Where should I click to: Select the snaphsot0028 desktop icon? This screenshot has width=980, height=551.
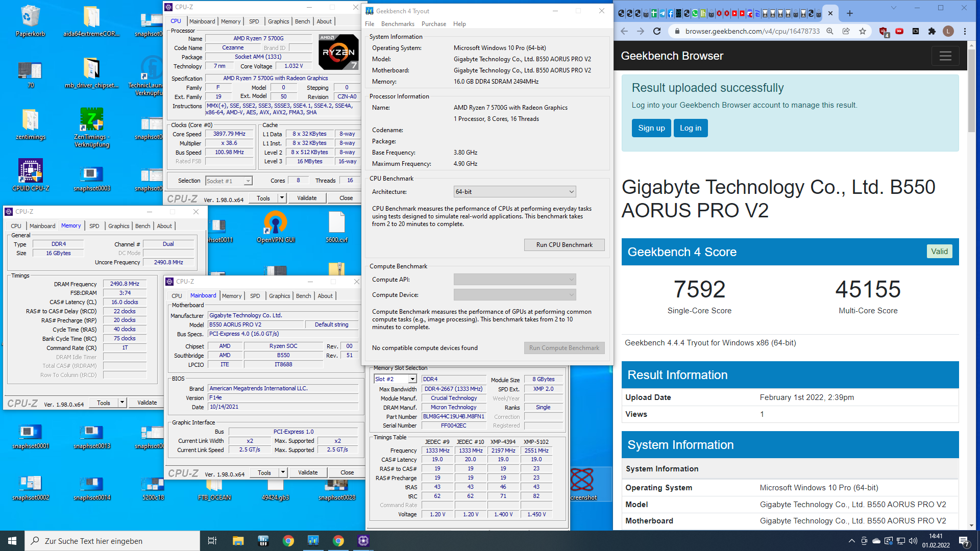coord(337,491)
